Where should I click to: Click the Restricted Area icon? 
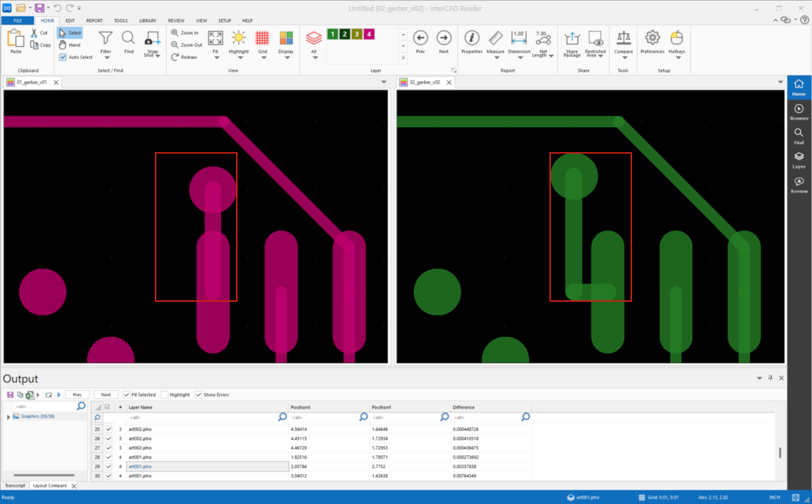click(x=595, y=39)
